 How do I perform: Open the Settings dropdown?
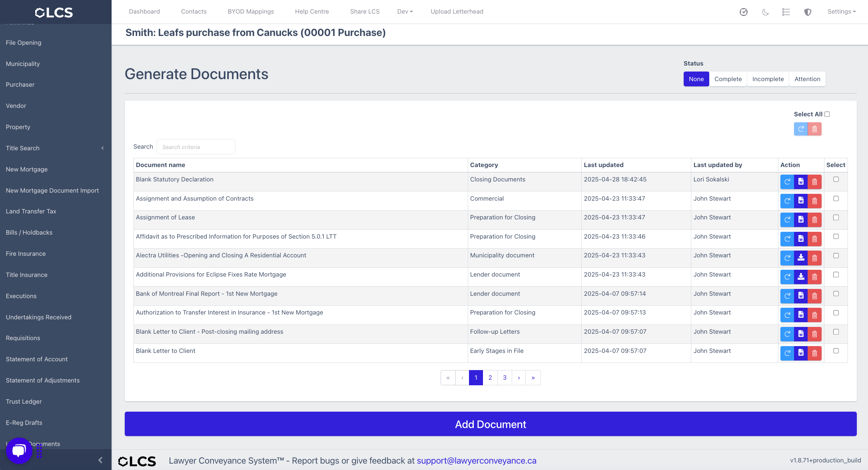click(842, 12)
